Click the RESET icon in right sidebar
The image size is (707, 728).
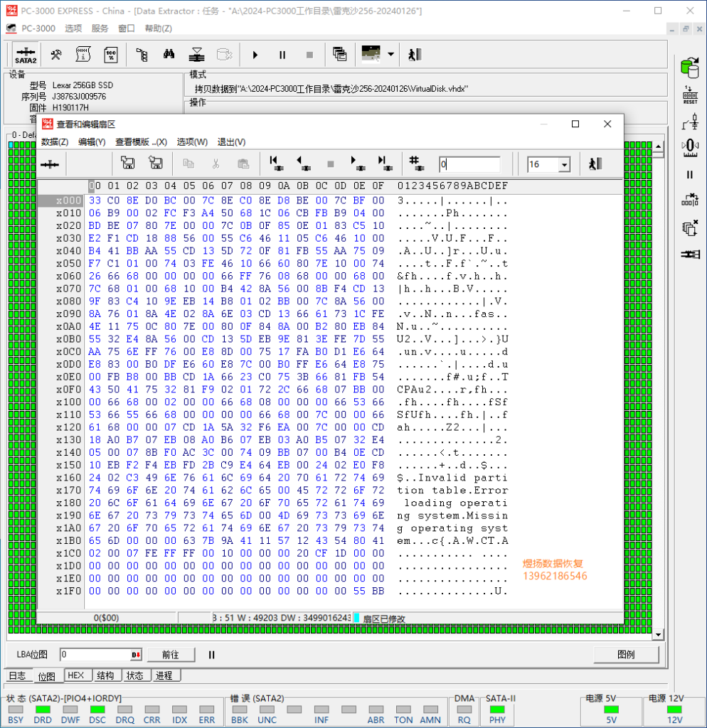[689, 96]
